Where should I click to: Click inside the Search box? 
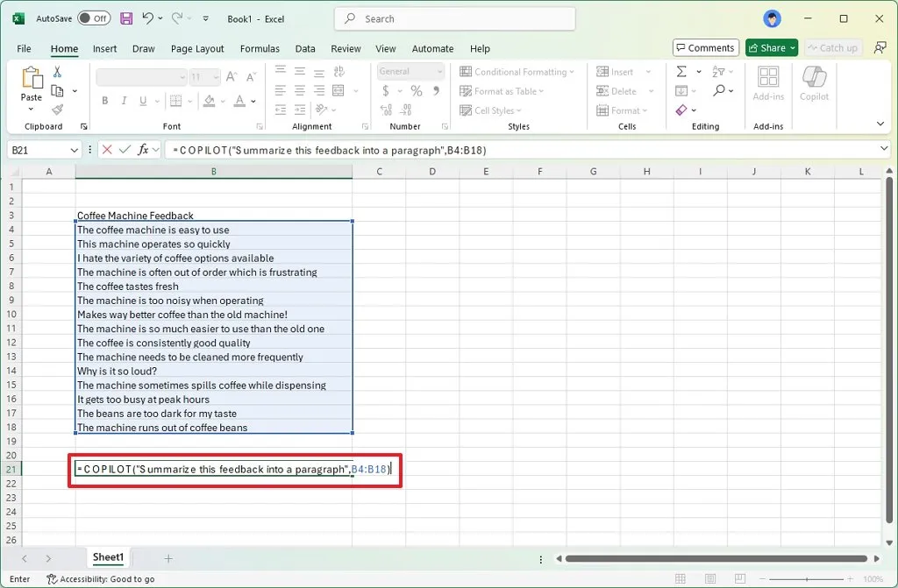click(453, 18)
